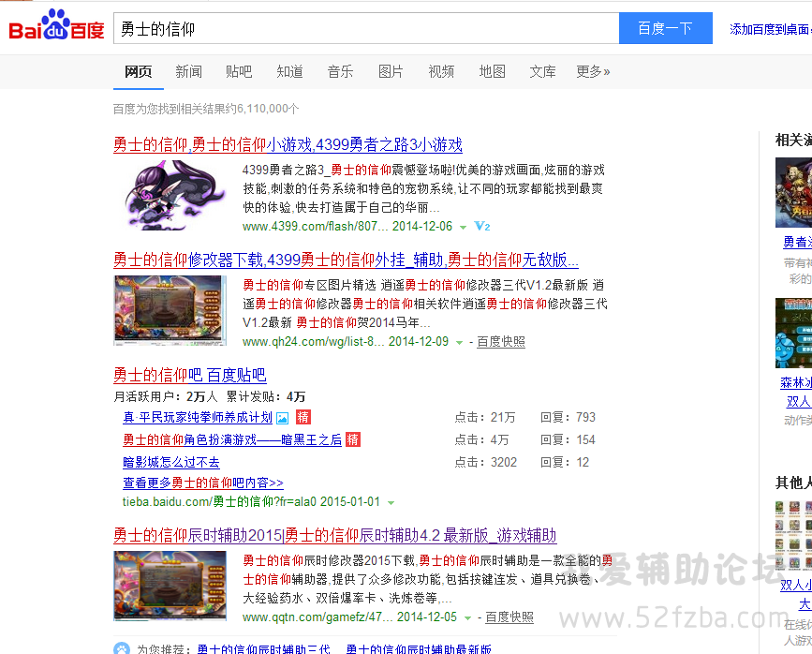Screen dimensions: 812x654
Task: Expand the arrow after 2014-12-09
Action: point(459,343)
